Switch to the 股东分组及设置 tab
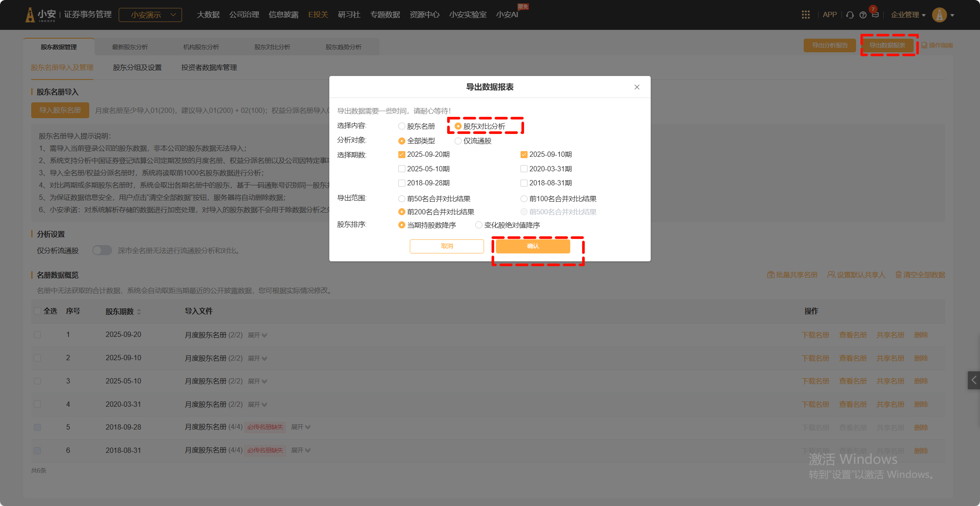This screenshot has height=506, width=980. (137, 68)
